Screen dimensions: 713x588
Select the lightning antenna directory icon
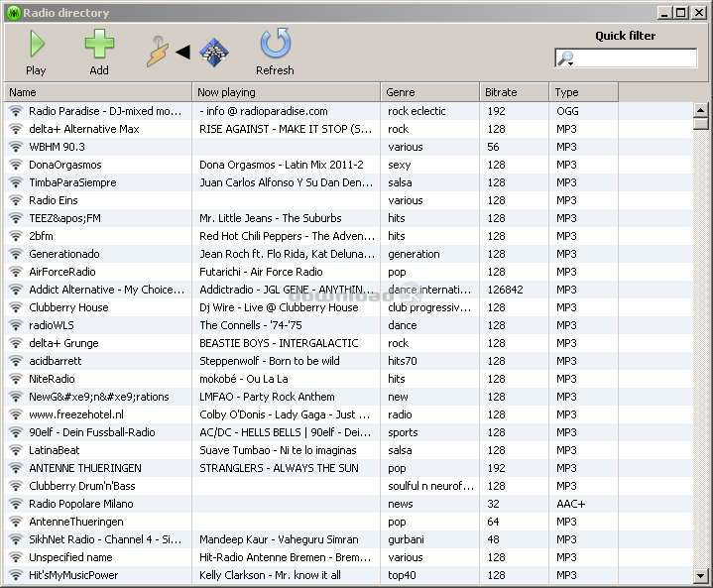pos(158,52)
